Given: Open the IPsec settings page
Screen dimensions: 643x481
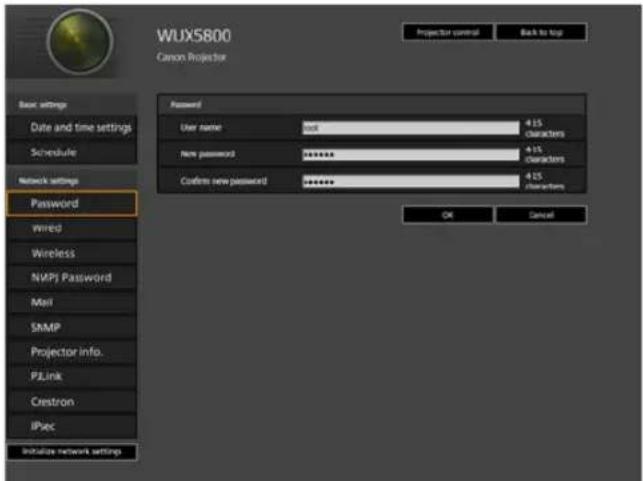Looking at the screenshot, I should coord(72,426).
